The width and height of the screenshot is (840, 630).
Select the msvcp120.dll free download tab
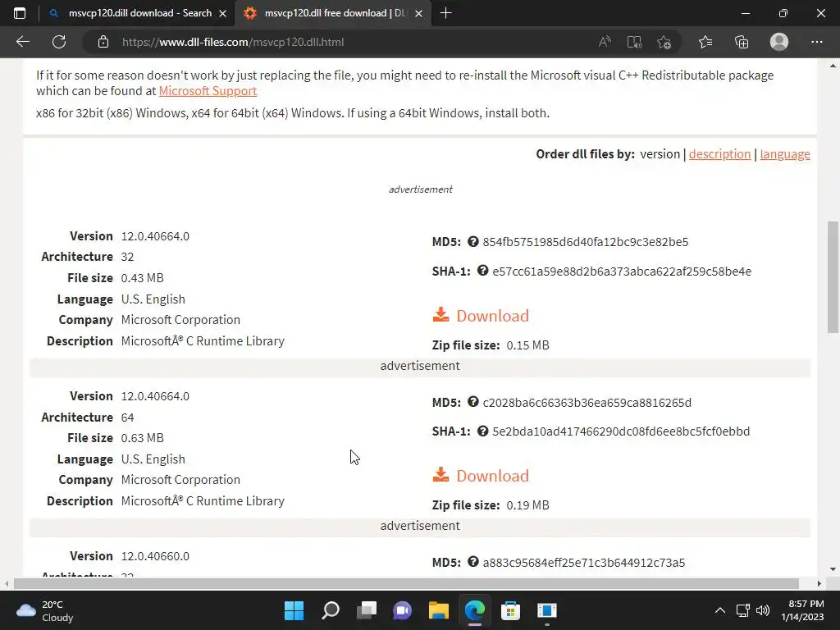333,13
